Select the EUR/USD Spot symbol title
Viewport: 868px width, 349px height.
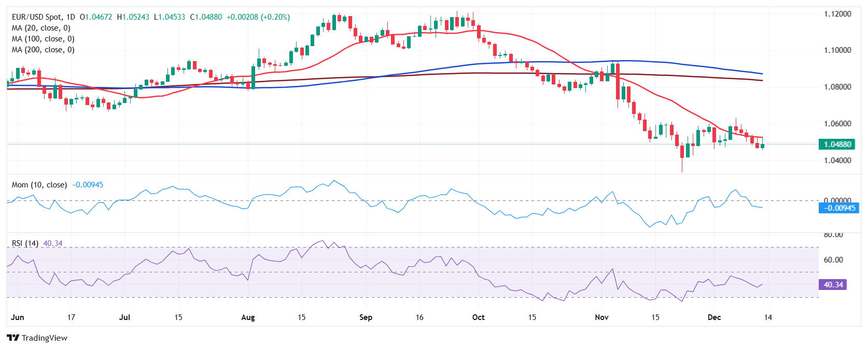coord(44,17)
